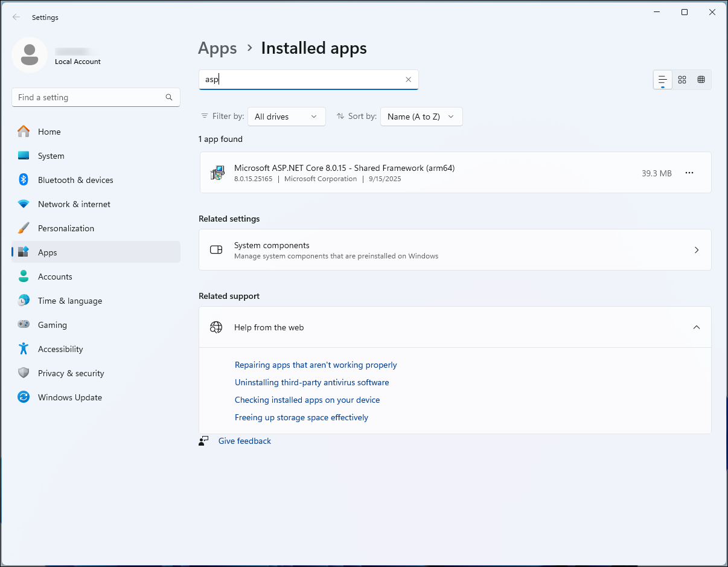Screen dimensions: 728x567
Task: Click the search icon in Find a setting
Action: click(x=169, y=97)
